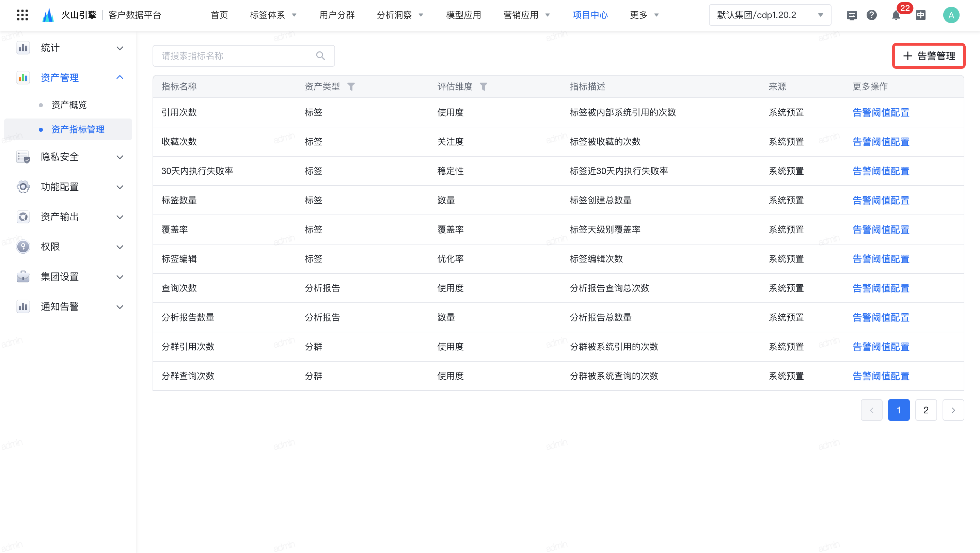The height and width of the screenshot is (553, 980).
Task: Expand the 通知告警 sidebar section
Action: (120, 307)
